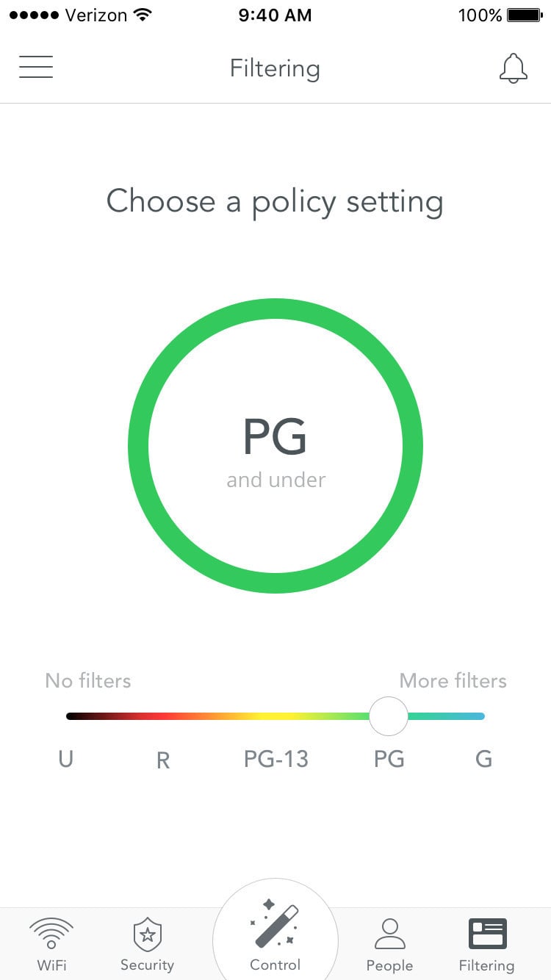The height and width of the screenshot is (980, 551).
Task: Tap the WiFi signal icon
Action: [51, 932]
